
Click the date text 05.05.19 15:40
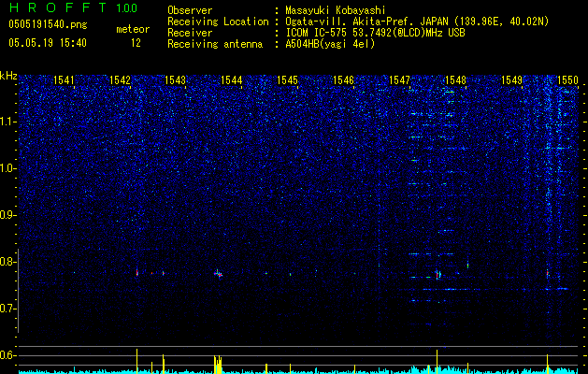click(48, 43)
